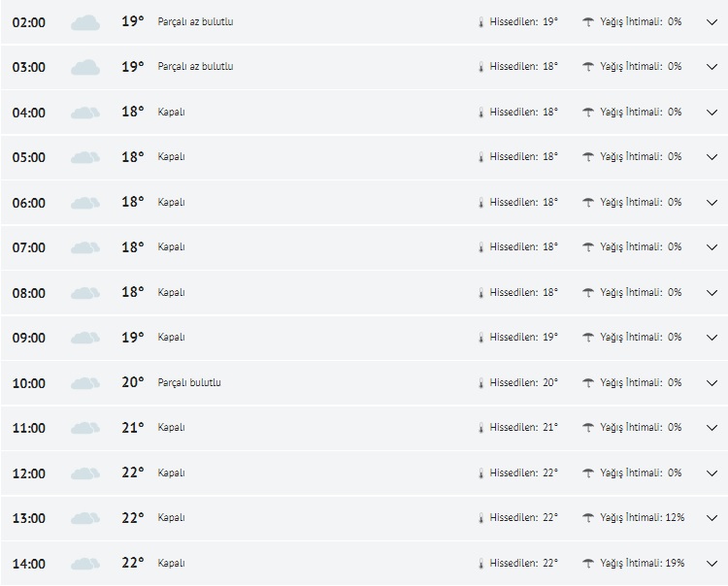Expand the 02:00 forecast details
This screenshot has width=728, height=586.
[711, 21]
